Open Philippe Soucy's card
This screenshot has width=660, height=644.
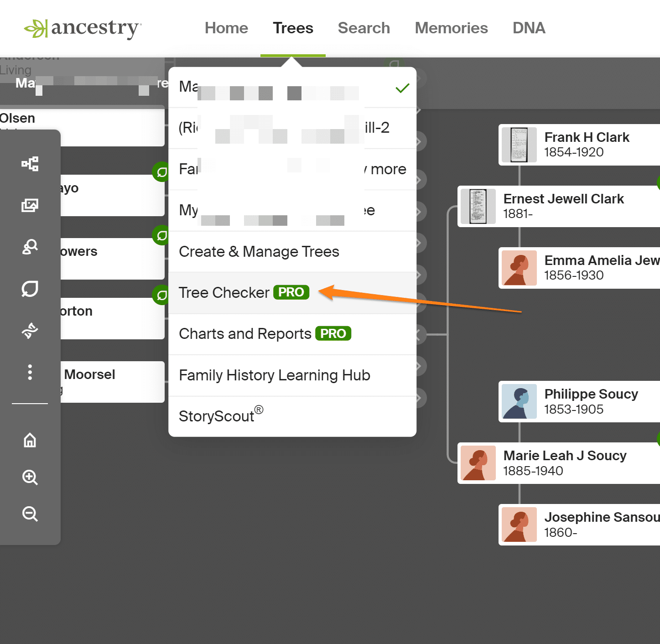pyautogui.click(x=579, y=401)
